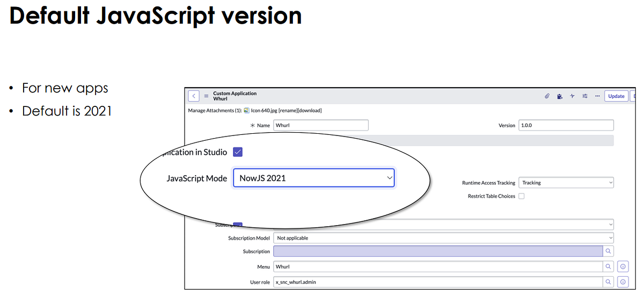Focus the Name field containing Whurl
644x302 pixels.
(321, 125)
